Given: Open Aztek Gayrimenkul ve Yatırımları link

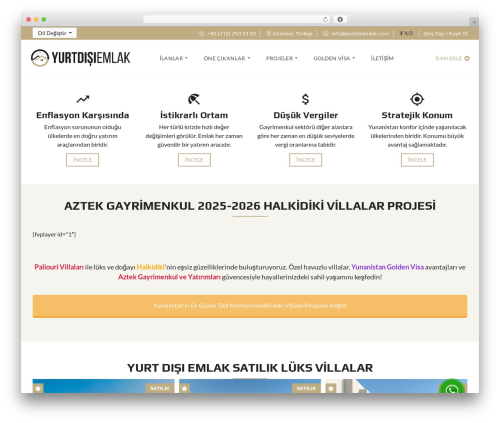Looking at the screenshot, I should point(169,277).
